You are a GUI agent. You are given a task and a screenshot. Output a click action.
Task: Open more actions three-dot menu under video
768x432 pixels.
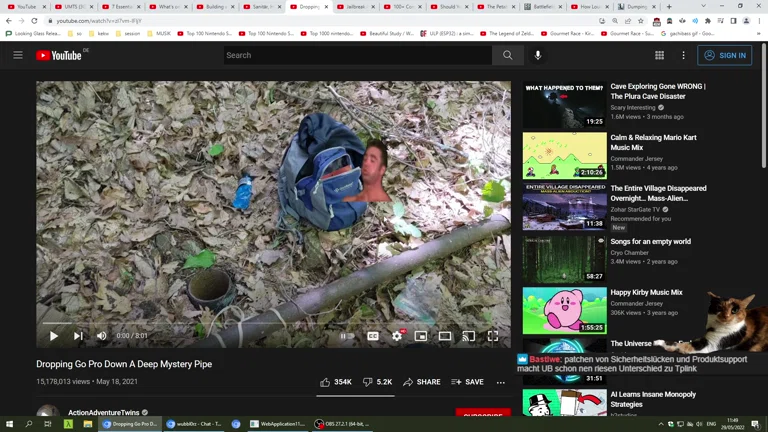[501, 383]
